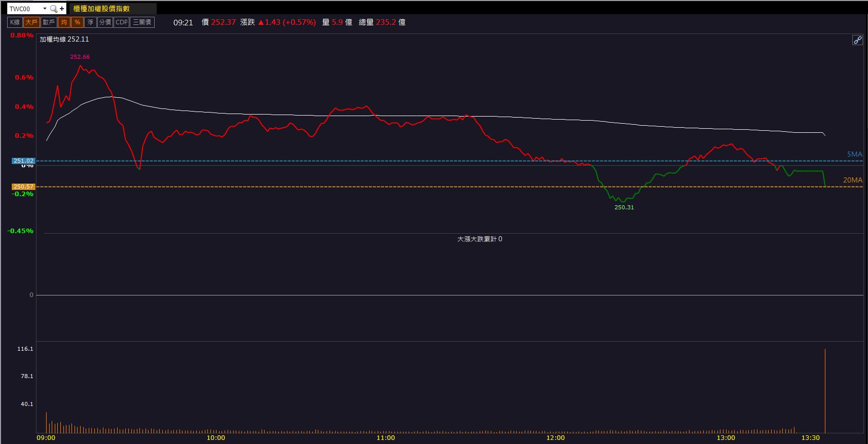This screenshot has height=444, width=868.
Task: Click the chain link icon at chart corner
Action: coord(857,40)
